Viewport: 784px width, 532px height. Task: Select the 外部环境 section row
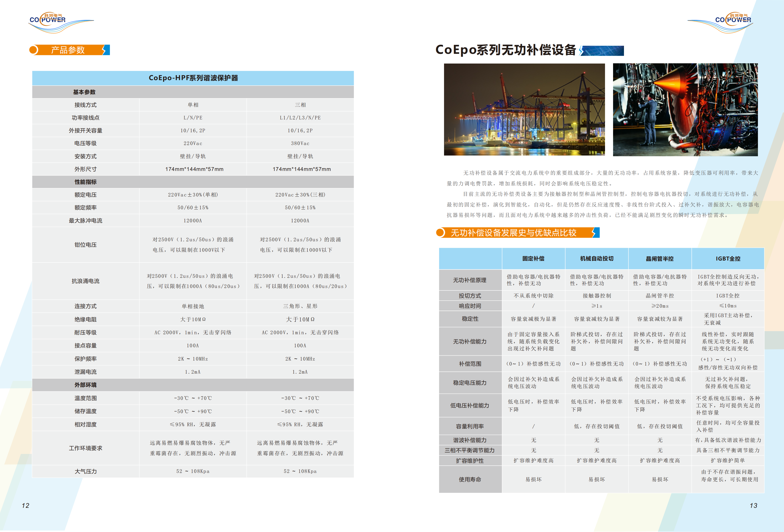pos(85,385)
